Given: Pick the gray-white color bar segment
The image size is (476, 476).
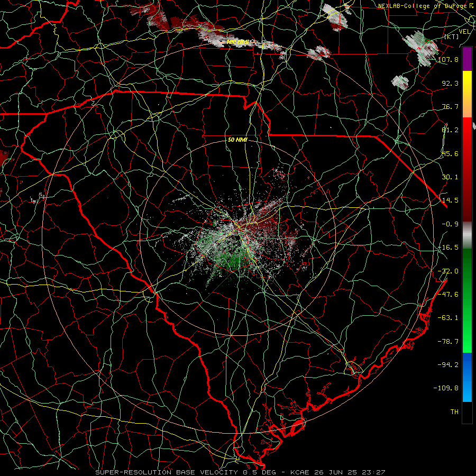Looking at the screenshot, I should pos(467,235).
